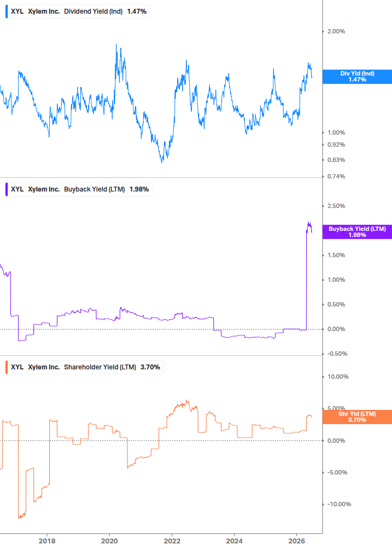392x550 pixels.
Task: Click the 10.00% tick on shareholder yield axis
Action: 338,377
